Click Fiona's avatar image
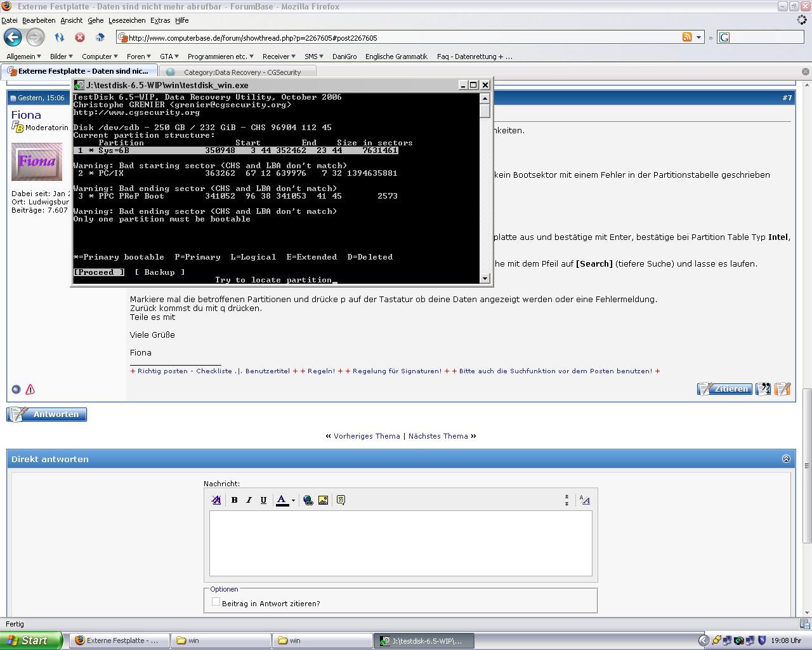 [37, 162]
